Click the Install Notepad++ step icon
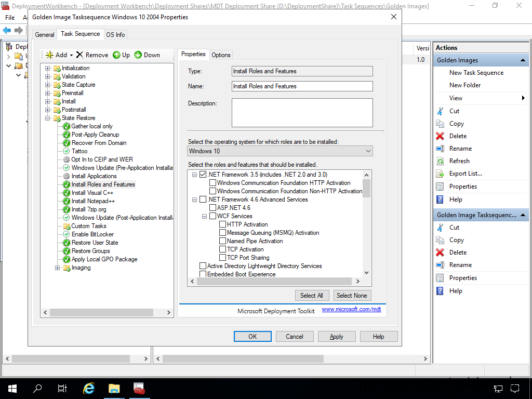The image size is (532, 399). pyautogui.click(x=66, y=201)
